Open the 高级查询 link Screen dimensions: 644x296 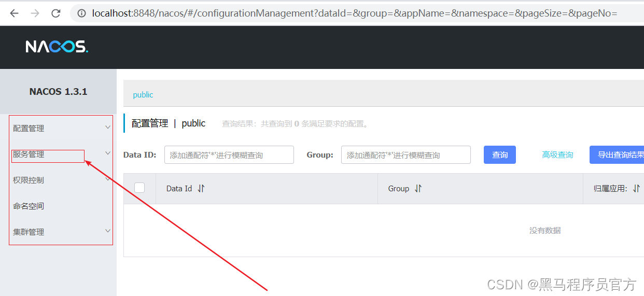[557, 155]
